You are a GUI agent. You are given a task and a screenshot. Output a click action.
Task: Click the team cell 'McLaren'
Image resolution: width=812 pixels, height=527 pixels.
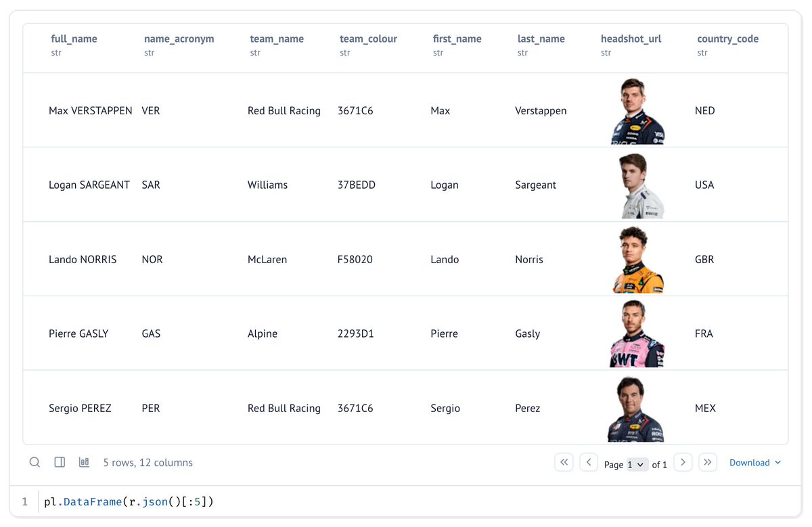point(267,259)
